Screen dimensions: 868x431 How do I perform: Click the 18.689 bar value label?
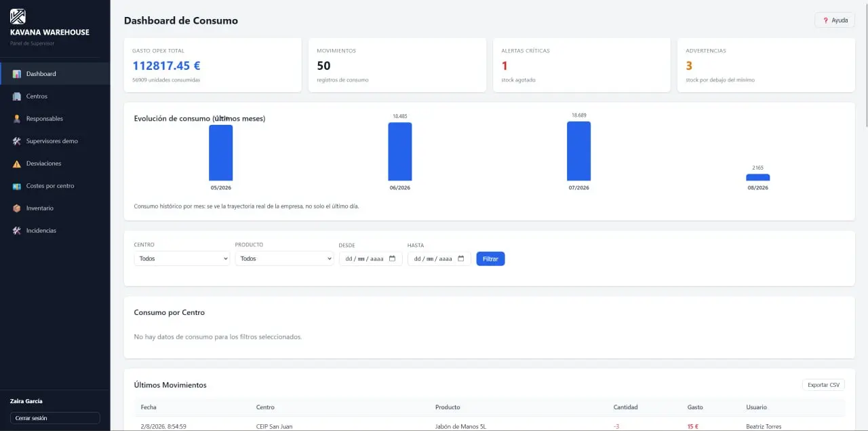click(x=579, y=115)
